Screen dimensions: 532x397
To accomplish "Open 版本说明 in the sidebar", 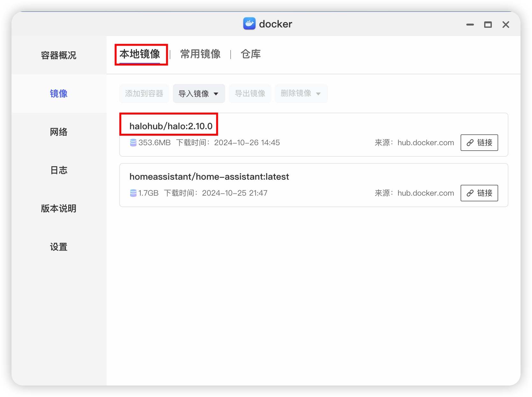I will (59, 208).
